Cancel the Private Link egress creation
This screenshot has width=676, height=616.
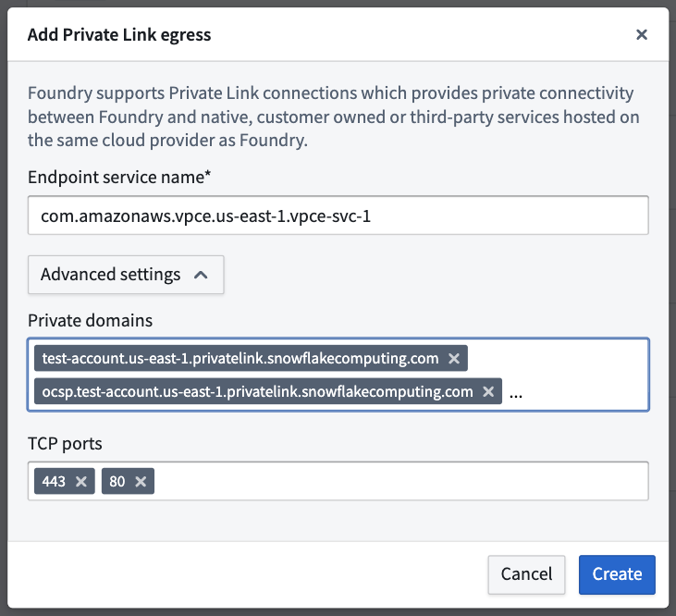[526, 574]
